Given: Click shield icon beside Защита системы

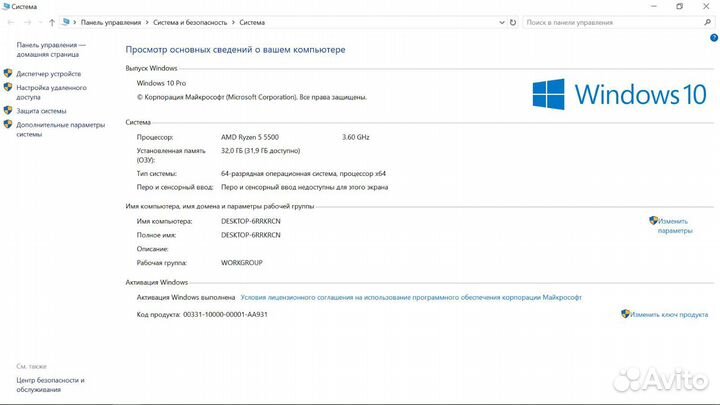Looking at the screenshot, I should point(8,110).
